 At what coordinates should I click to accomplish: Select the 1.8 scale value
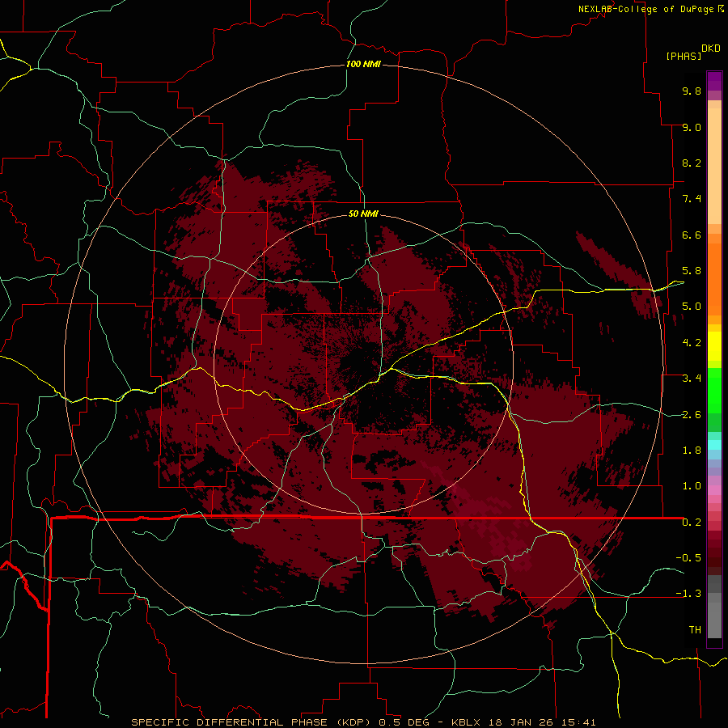tap(692, 451)
